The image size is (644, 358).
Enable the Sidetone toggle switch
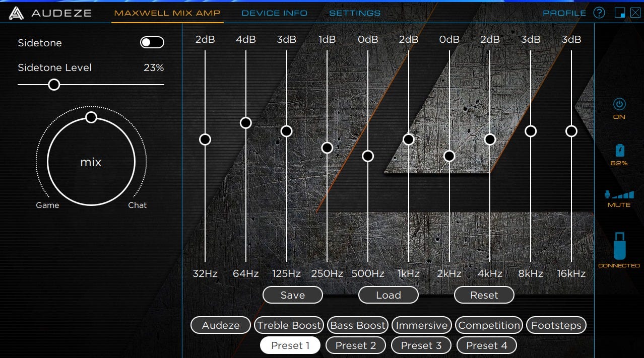coord(152,42)
